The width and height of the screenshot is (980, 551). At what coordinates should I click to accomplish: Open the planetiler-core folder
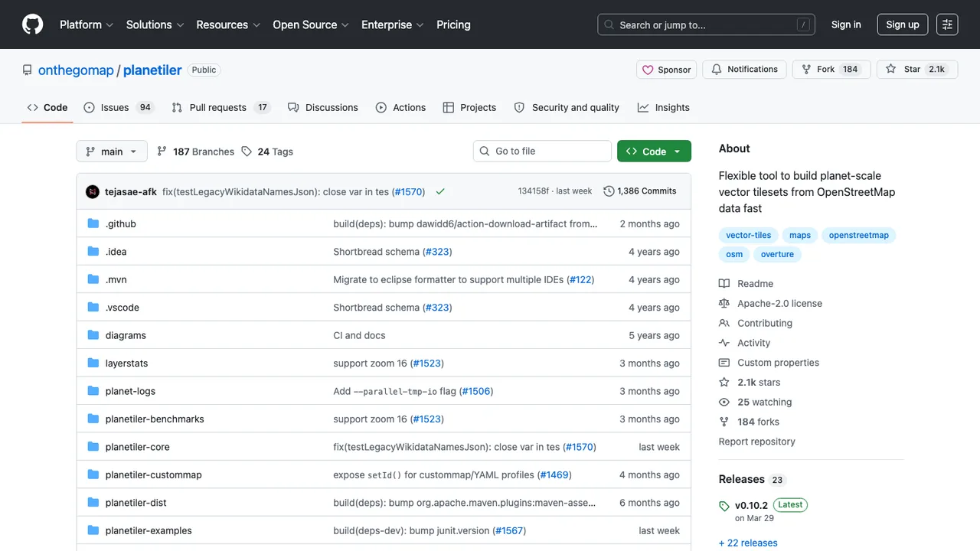[x=138, y=447]
